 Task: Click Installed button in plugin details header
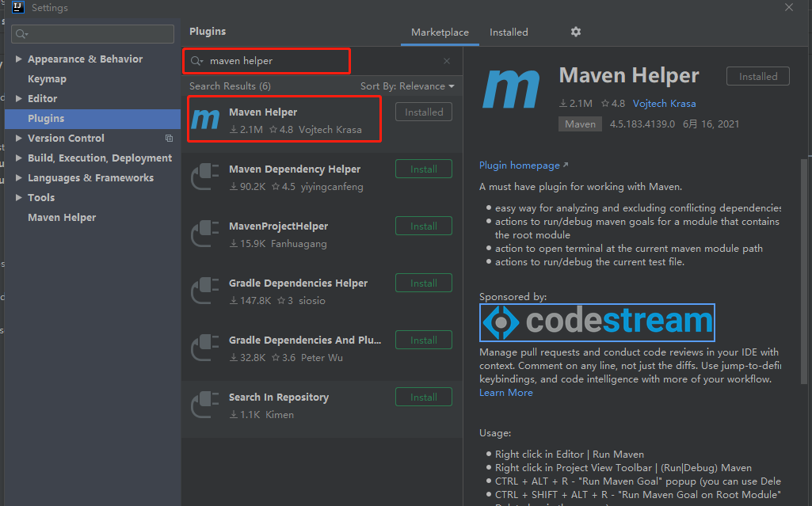pos(757,77)
